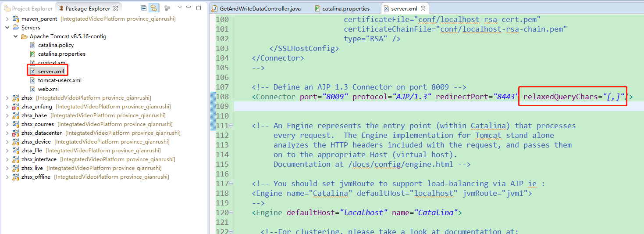
Task: Click defaultHost="localhost" in line 120
Action: [x=337, y=212]
